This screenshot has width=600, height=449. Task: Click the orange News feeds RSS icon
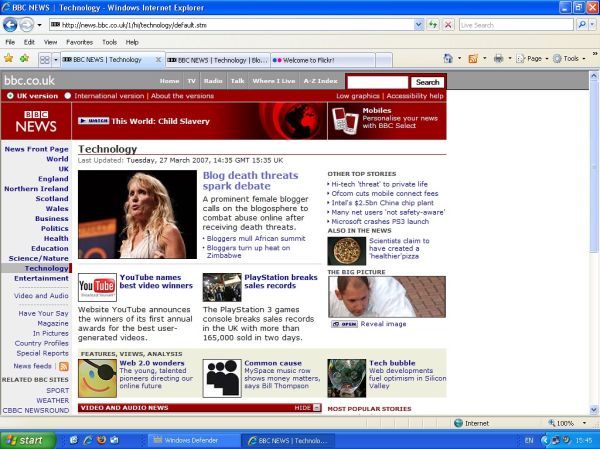[64, 366]
